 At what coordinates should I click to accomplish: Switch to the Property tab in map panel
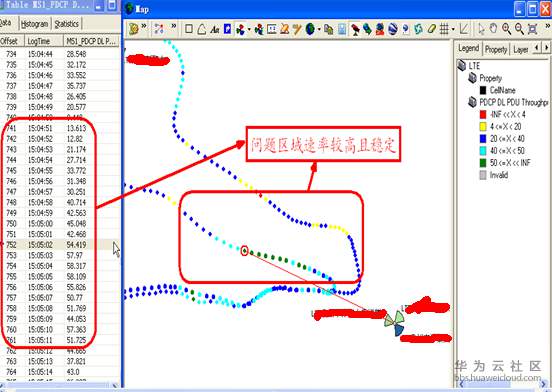click(x=496, y=50)
